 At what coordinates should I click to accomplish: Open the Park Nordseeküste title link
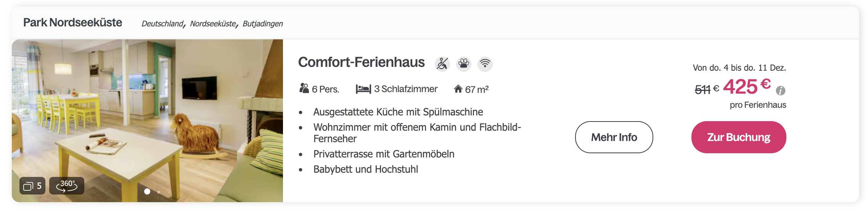tap(72, 23)
